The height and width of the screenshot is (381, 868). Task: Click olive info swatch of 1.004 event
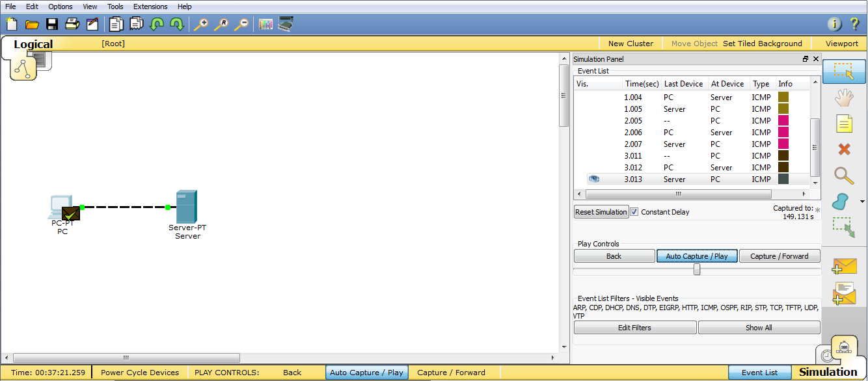[783, 97]
